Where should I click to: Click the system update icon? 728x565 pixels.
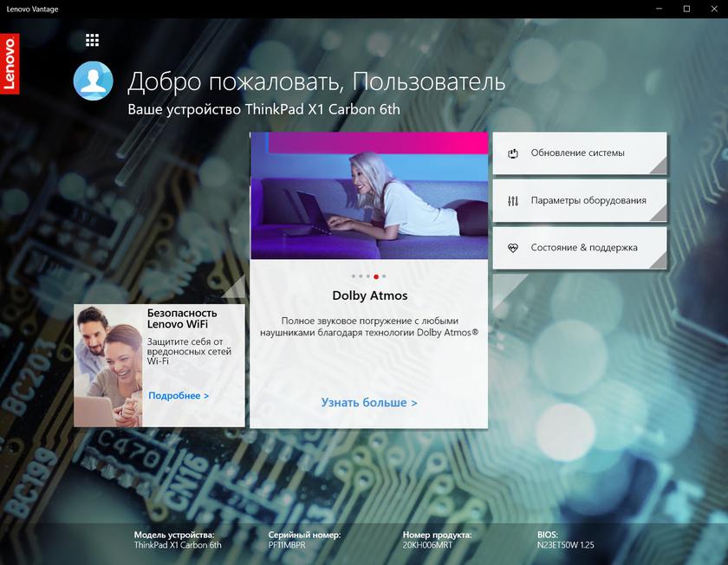(513, 153)
